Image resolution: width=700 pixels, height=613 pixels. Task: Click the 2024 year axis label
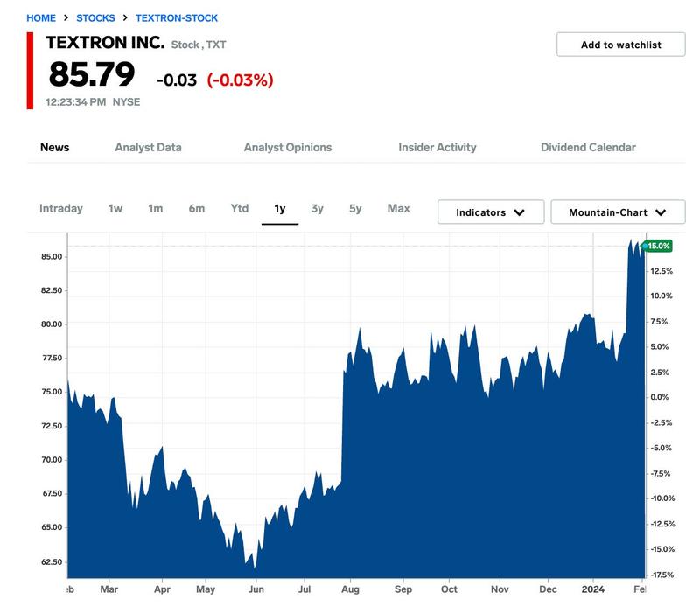tap(593, 589)
